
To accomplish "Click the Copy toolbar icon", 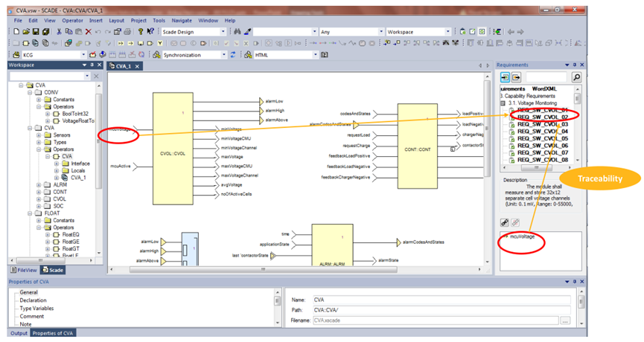I will 68,31.
